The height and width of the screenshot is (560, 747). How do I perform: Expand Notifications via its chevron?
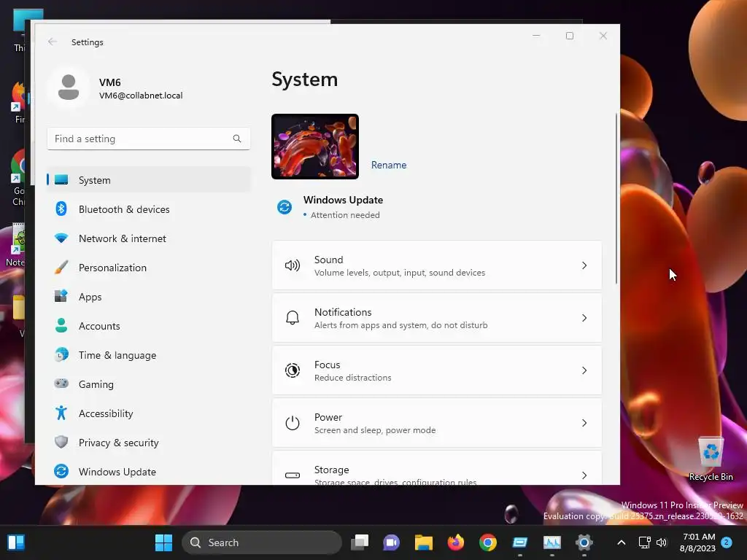click(x=584, y=318)
